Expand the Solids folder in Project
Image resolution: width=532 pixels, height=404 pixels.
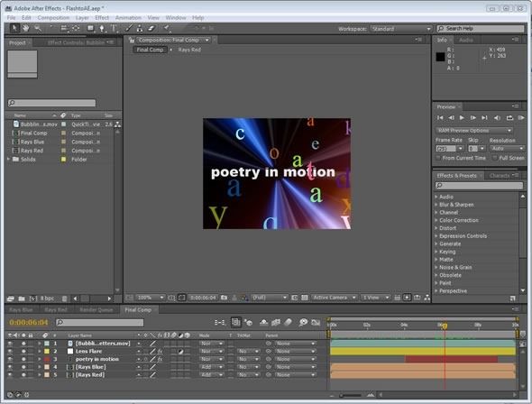tap(9, 159)
